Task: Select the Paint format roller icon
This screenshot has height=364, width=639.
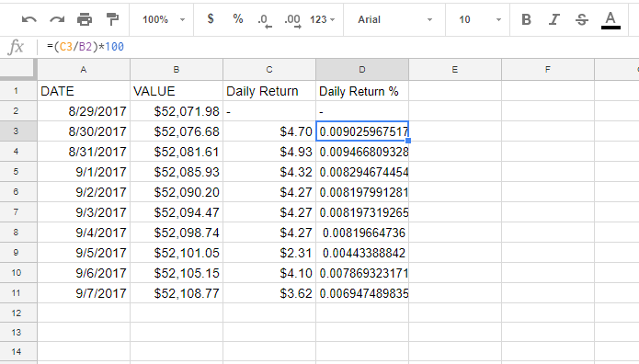Action: [112, 19]
